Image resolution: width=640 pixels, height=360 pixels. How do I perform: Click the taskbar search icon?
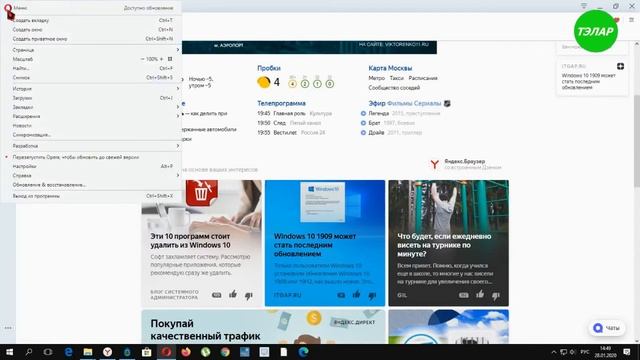tap(29, 352)
